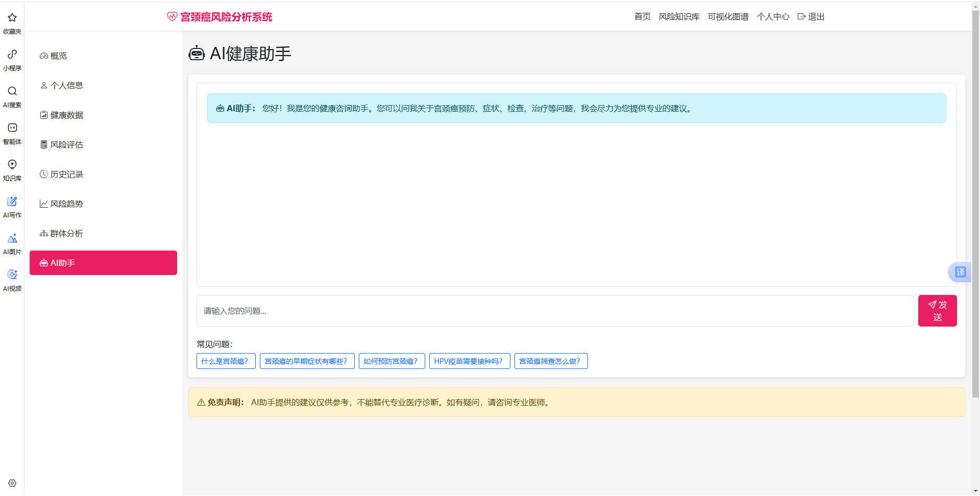
Task: Select the 小程序 sidebar icon
Action: (12, 59)
